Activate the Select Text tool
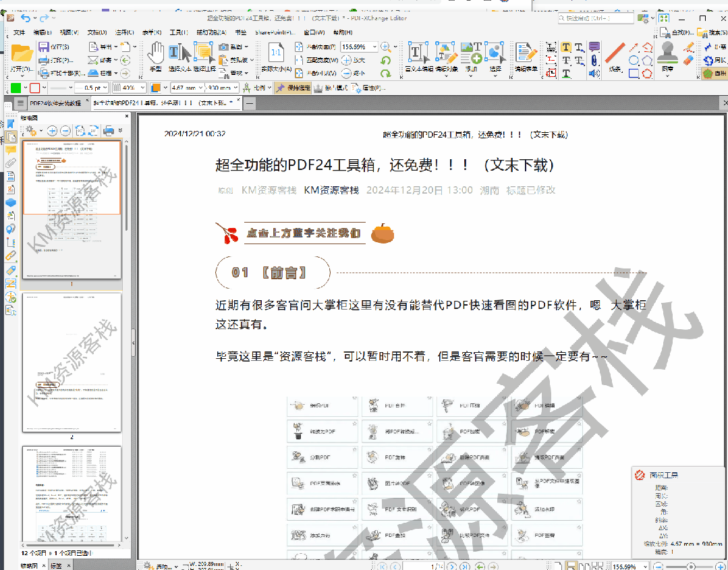 pyautogui.click(x=179, y=57)
